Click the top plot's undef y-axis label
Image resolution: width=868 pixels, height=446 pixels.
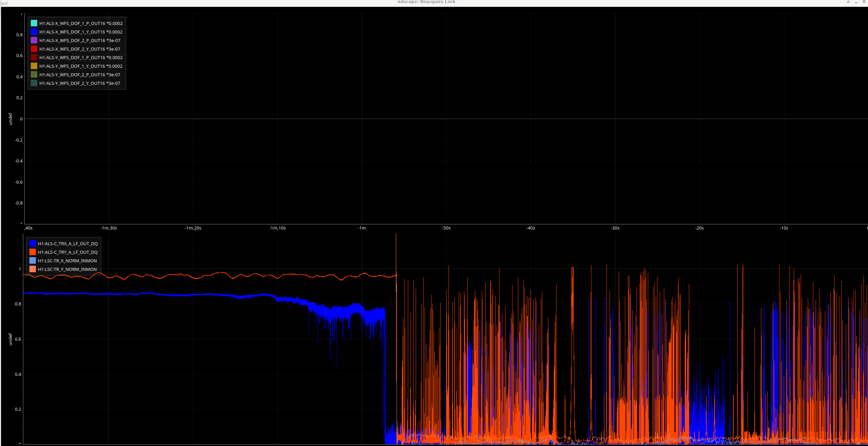click(x=10, y=119)
